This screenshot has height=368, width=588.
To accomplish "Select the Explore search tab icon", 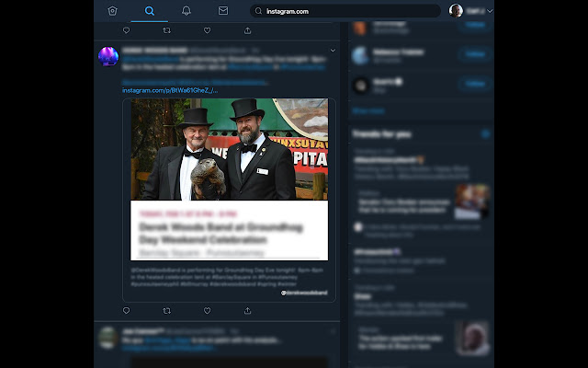I will 149,11.
